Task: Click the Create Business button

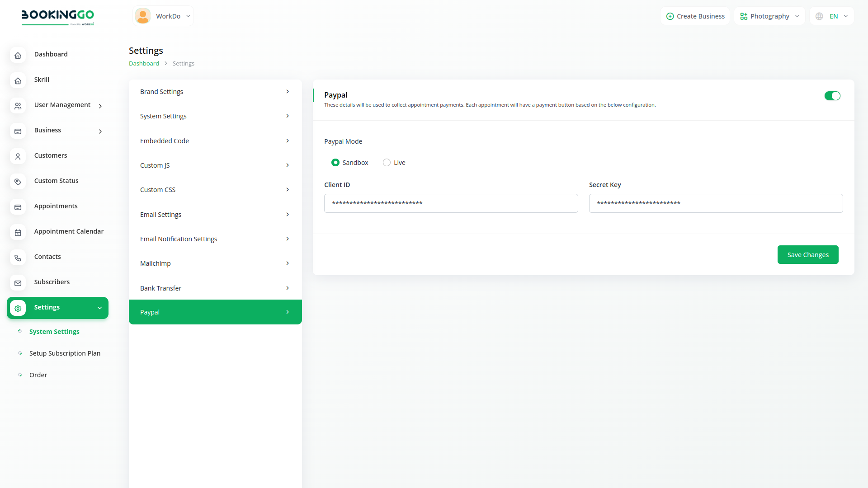Action: (x=695, y=16)
